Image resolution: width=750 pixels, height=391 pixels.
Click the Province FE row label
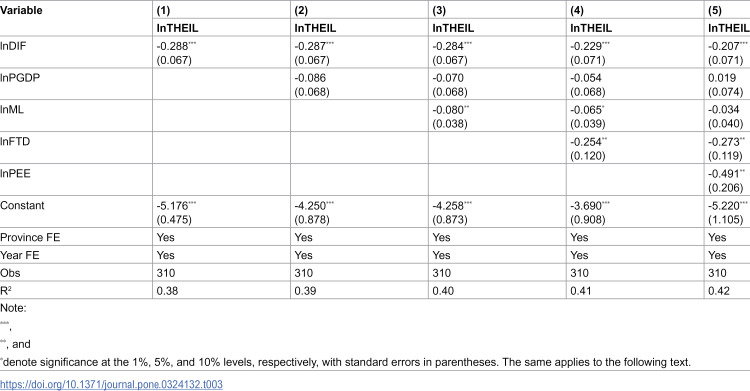pos(30,237)
